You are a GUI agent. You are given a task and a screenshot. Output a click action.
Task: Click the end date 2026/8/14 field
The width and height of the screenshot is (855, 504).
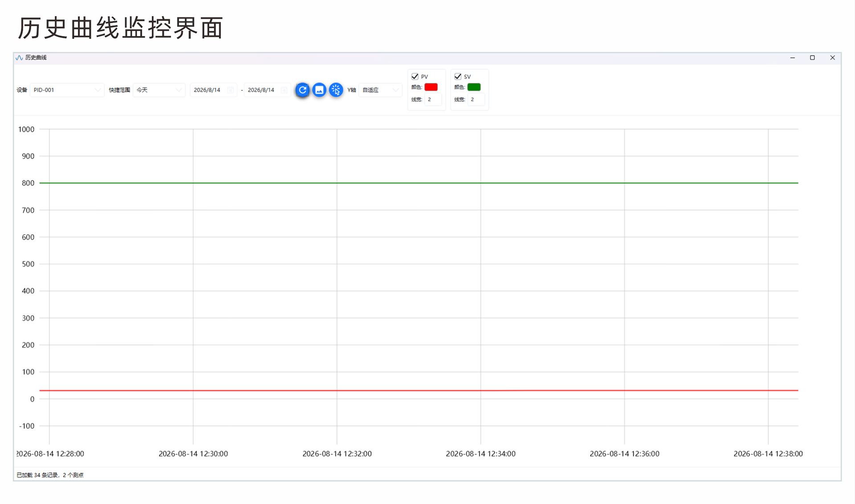click(x=267, y=90)
